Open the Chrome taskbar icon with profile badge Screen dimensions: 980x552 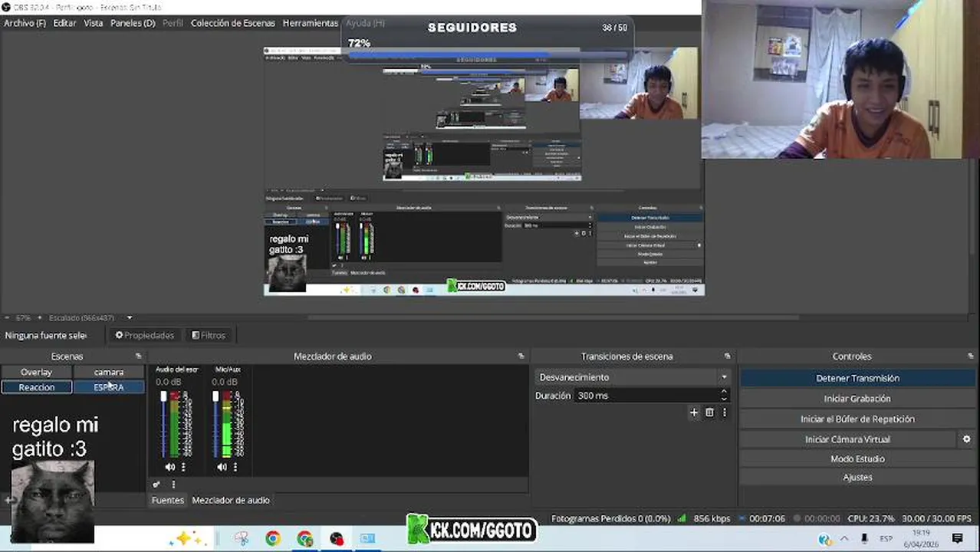pos(305,539)
